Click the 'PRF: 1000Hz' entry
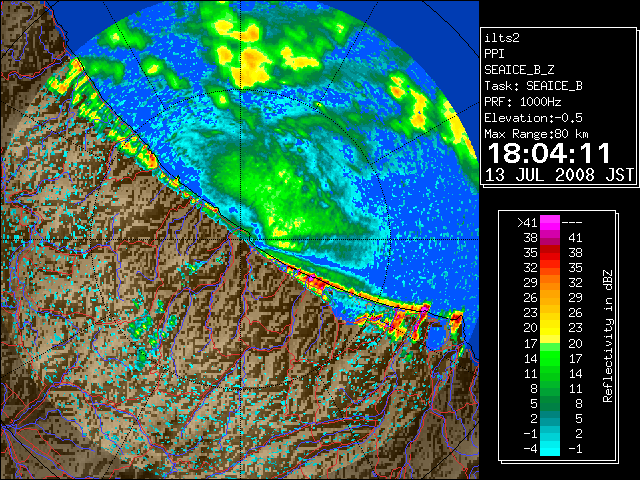Screen dimensions: 640x480 (523, 102)
